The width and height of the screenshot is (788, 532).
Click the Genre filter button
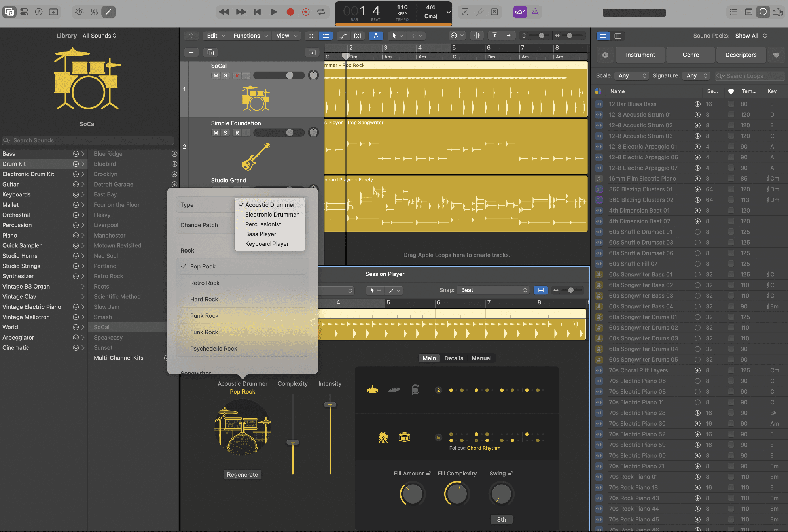tap(691, 55)
